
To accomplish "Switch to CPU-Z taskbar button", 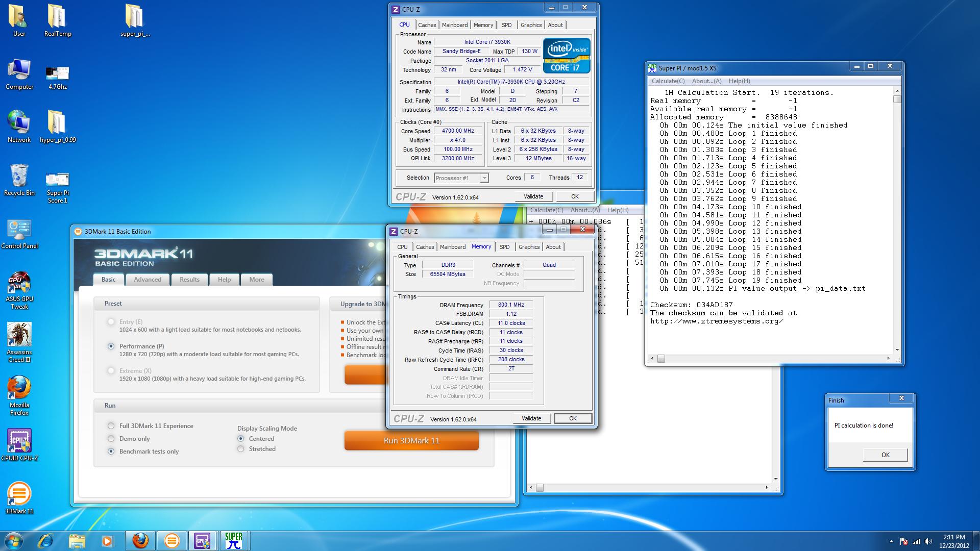I will tap(203, 541).
